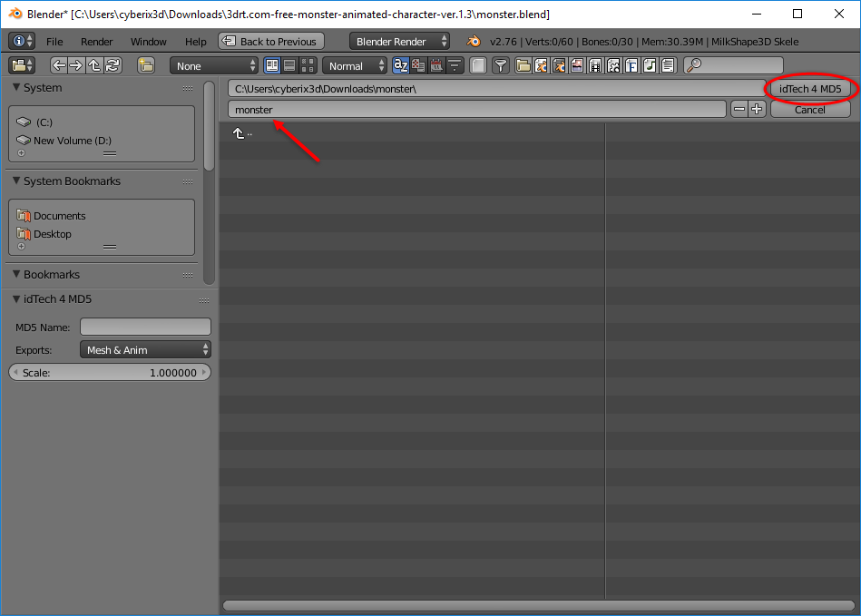Open the Blender Render engine dropdown
The width and height of the screenshot is (861, 616).
pos(399,41)
